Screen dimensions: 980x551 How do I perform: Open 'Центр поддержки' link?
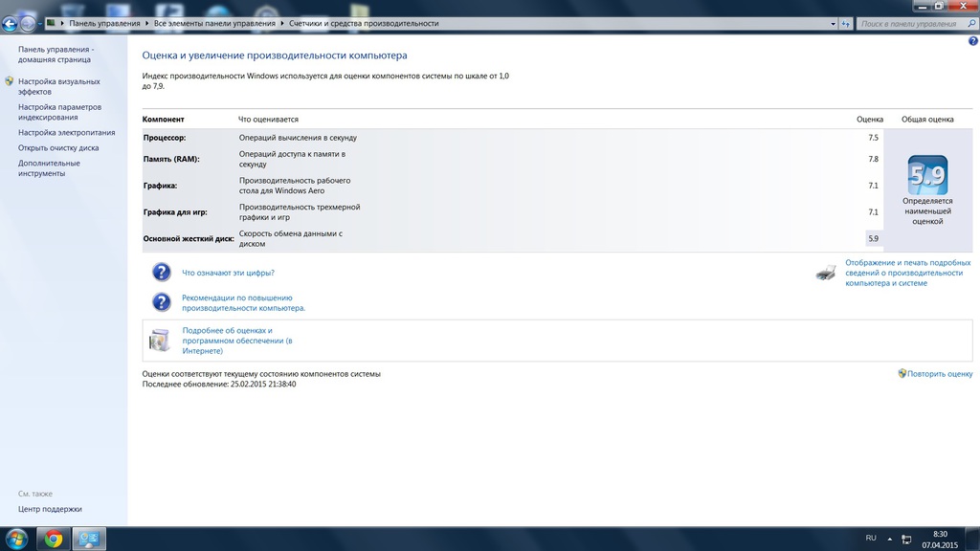point(50,509)
